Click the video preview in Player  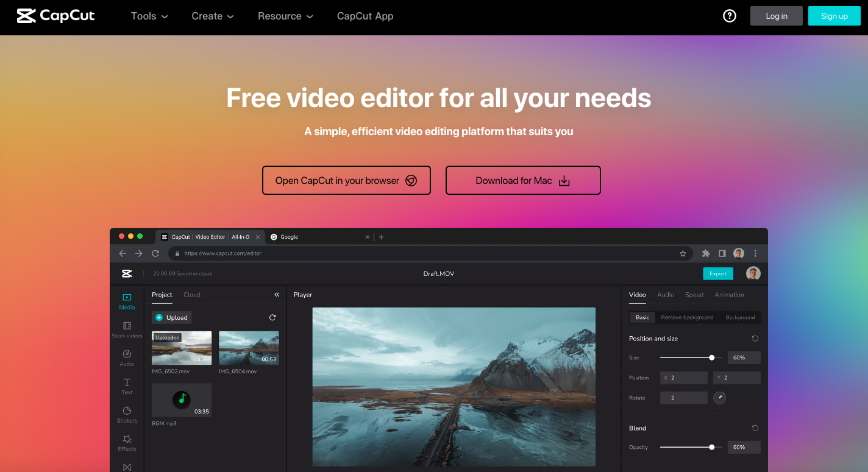pos(454,387)
